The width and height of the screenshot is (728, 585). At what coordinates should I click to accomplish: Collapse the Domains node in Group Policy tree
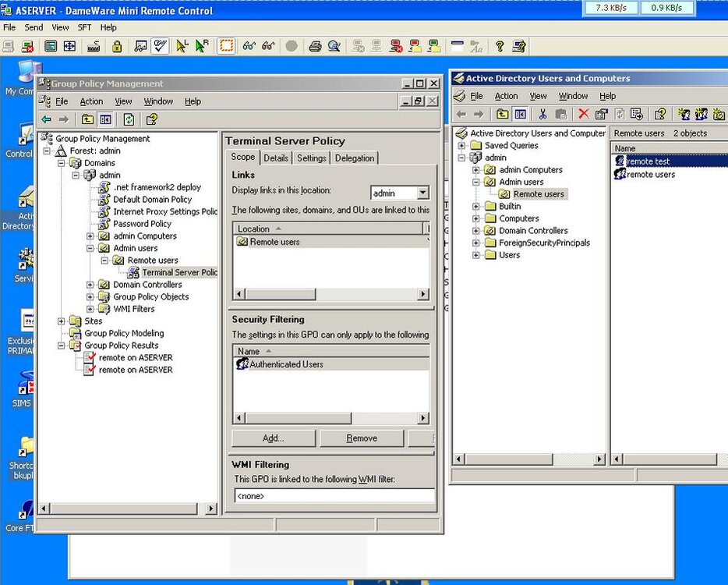coord(62,163)
